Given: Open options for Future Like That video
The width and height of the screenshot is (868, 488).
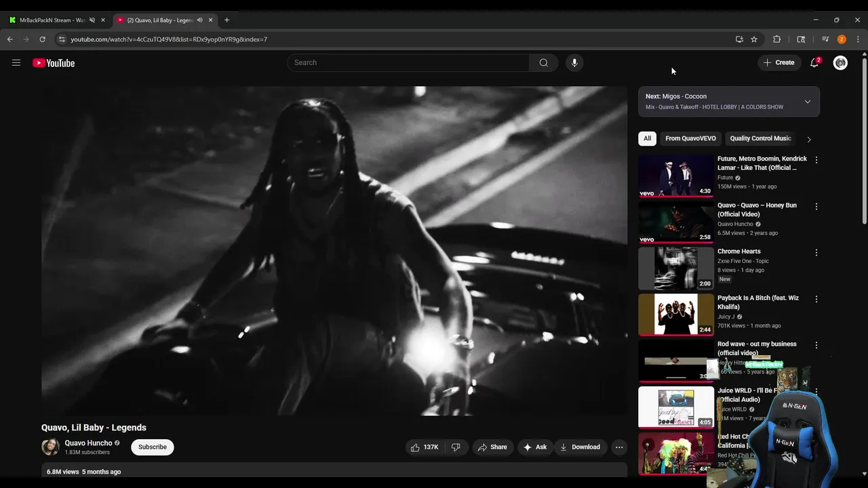Looking at the screenshot, I should coord(816,160).
